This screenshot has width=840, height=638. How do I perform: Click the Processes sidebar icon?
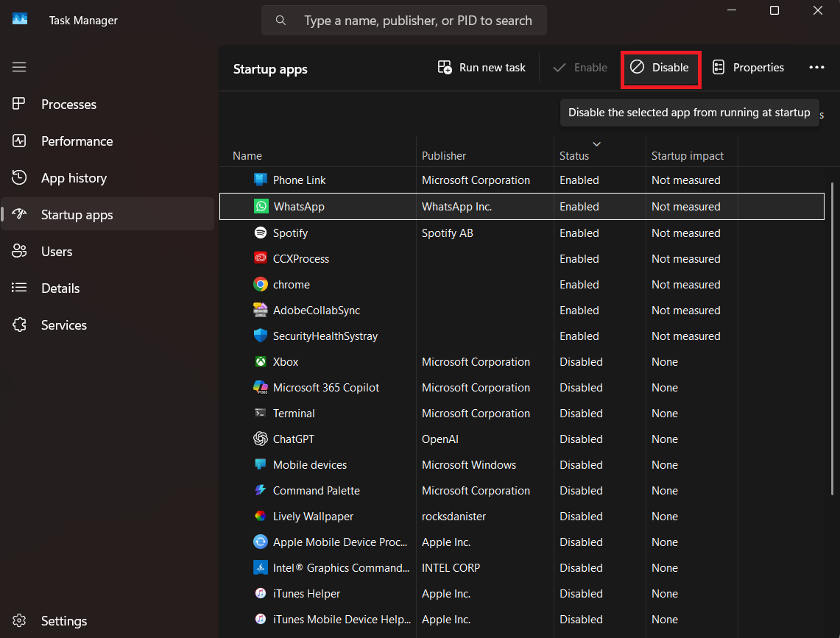[19, 104]
